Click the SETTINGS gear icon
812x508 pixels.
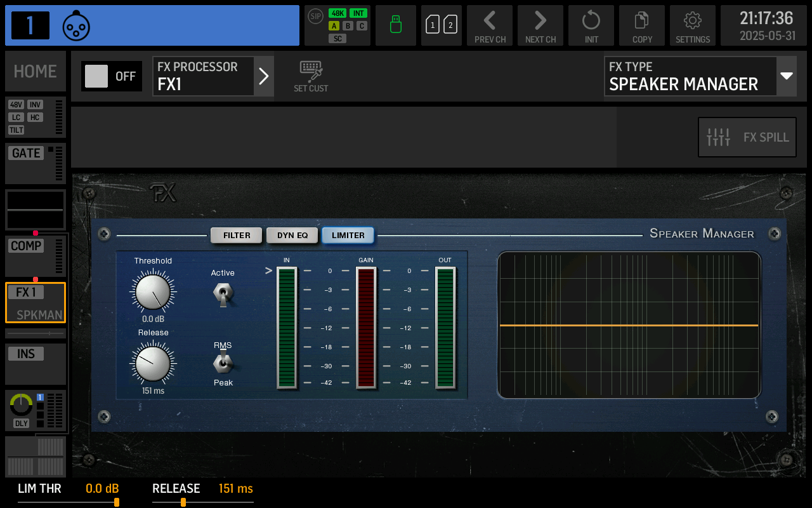(x=692, y=25)
